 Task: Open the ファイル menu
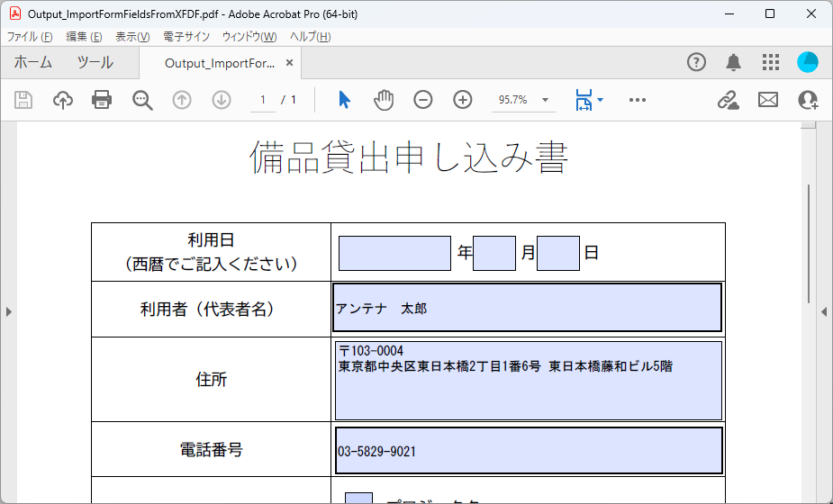click(x=30, y=37)
